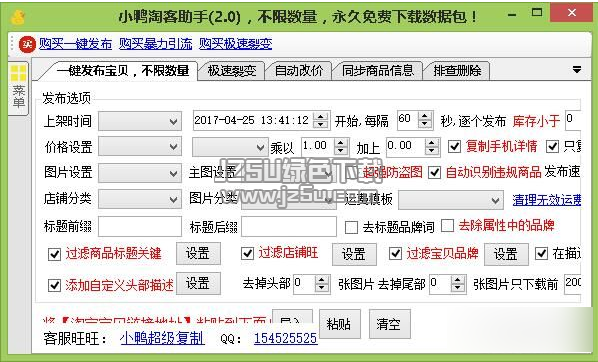Click 设置 button for 过滤店铺旺
The image size is (598, 362).
coord(354,254)
